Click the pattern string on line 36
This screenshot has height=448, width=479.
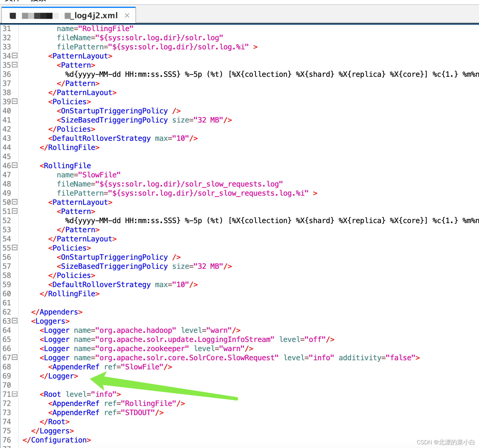tap(272, 74)
